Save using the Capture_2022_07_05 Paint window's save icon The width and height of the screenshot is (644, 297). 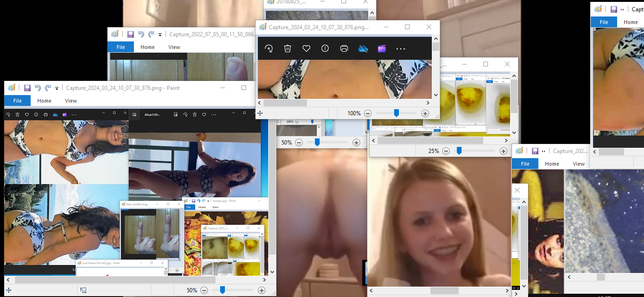[131, 34]
